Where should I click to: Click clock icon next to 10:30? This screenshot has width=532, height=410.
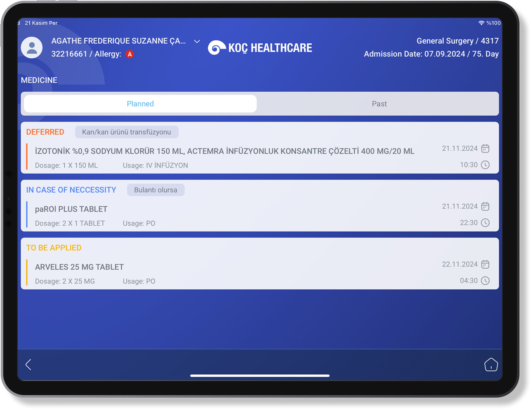pos(485,165)
